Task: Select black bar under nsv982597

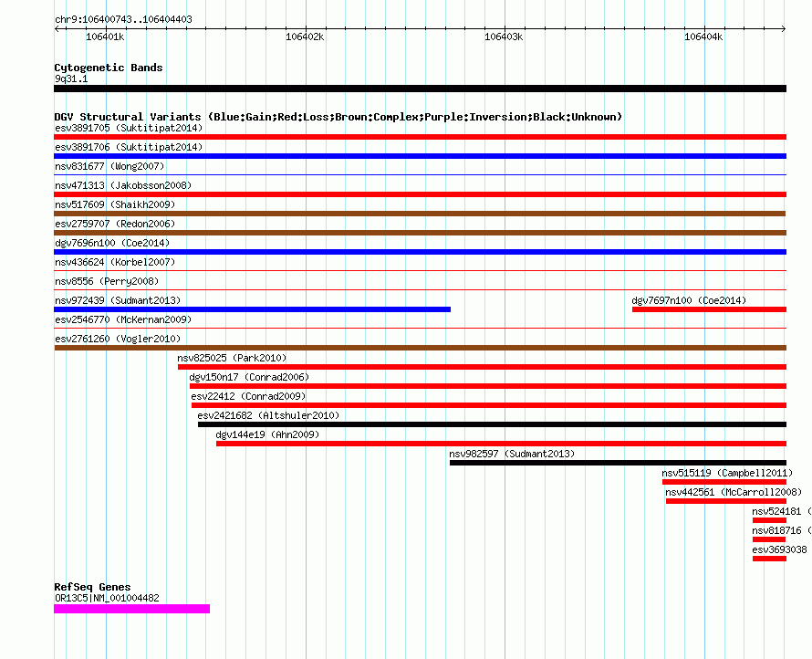Action: (x=618, y=463)
